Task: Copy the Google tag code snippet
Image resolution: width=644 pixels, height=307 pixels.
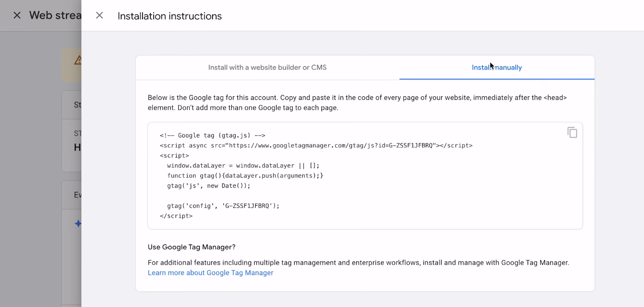Action: [x=572, y=132]
